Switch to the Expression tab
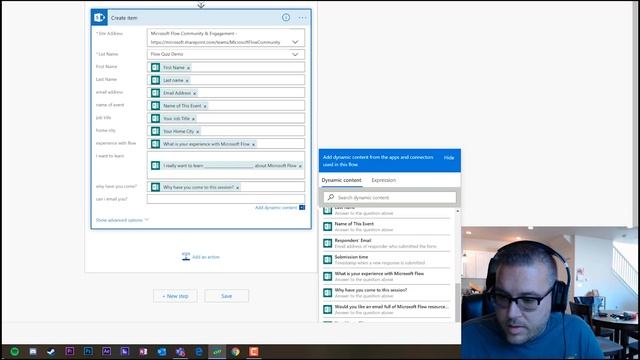 point(383,180)
